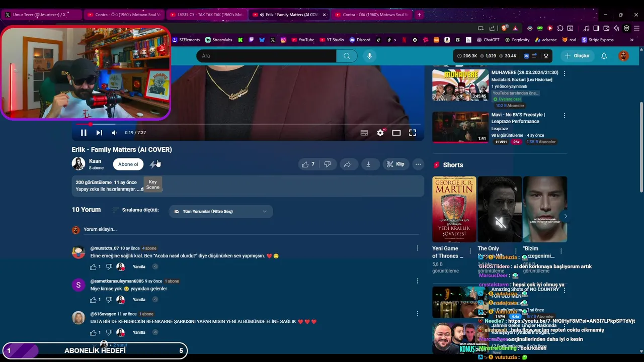The height and width of the screenshot is (362, 644).
Task: Open the Instagram bookmark icon
Action: pyautogui.click(x=283, y=40)
